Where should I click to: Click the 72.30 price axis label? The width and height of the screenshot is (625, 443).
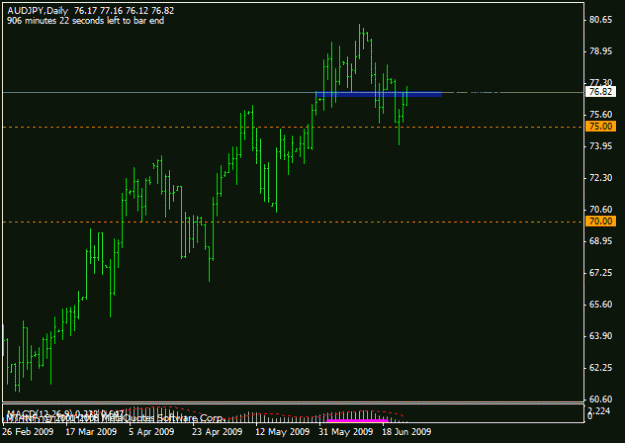pyautogui.click(x=600, y=178)
